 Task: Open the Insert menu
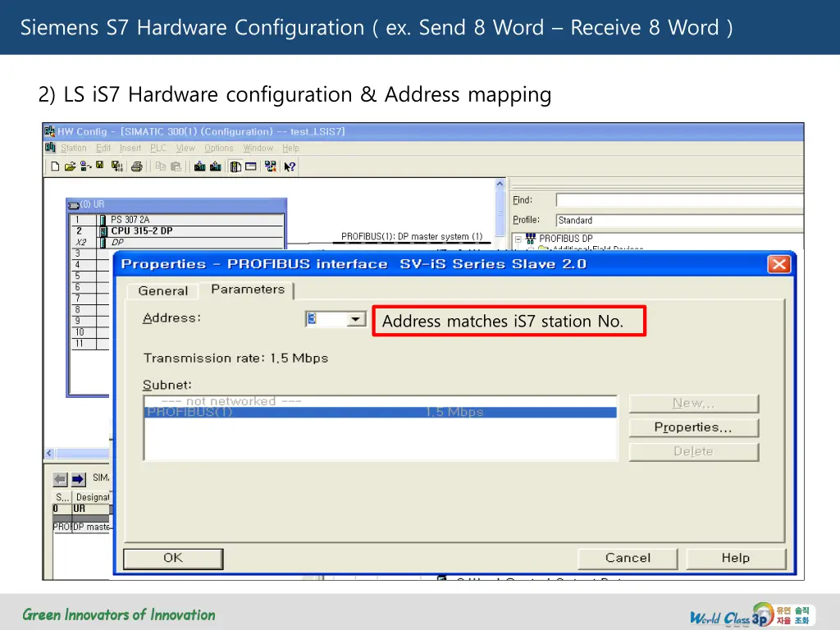(x=130, y=148)
